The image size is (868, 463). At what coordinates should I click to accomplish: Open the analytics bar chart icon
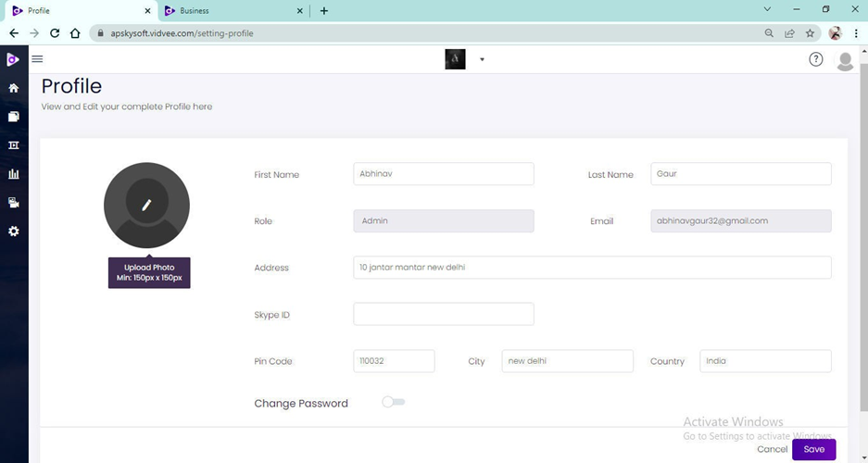point(14,174)
